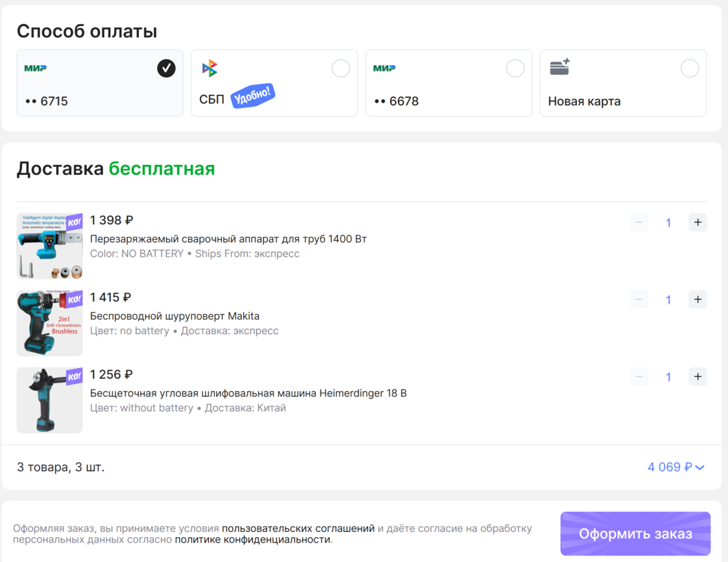Click the new card plus icon
The height and width of the screenshot is (562, 728).
[x=559, y=67]
